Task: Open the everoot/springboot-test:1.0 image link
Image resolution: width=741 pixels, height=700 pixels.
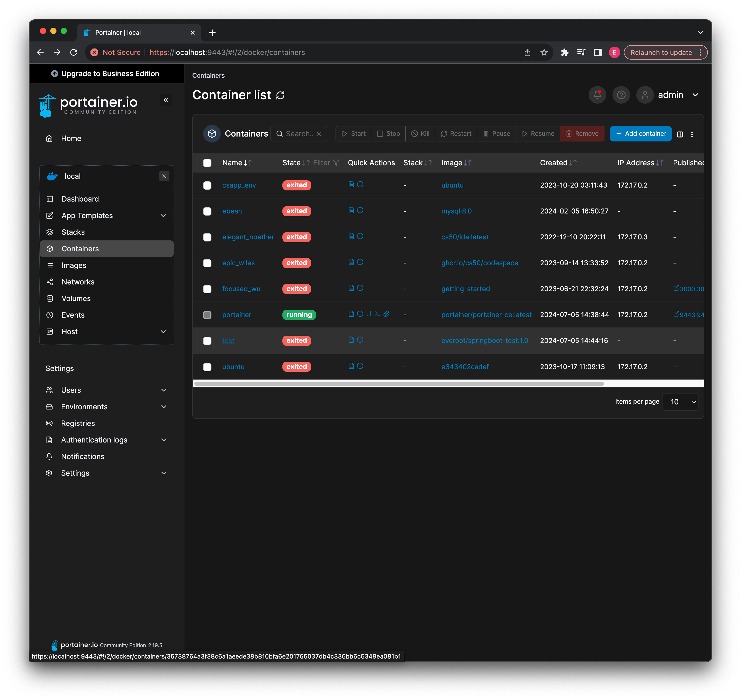Action: (x=484, y=341)
